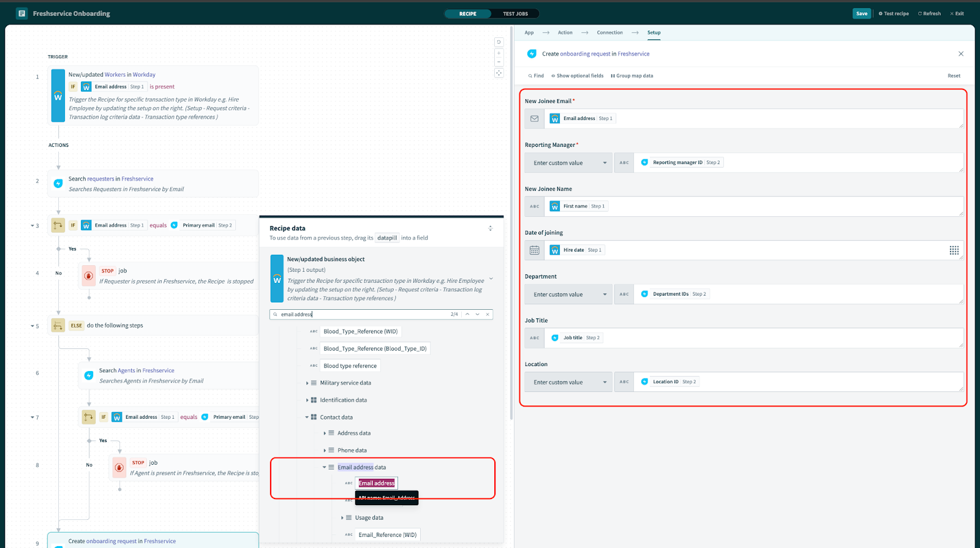Open the calendar icon in Date of joining
The height and width of the screenshot is (548, 980).
click(534, 250)
